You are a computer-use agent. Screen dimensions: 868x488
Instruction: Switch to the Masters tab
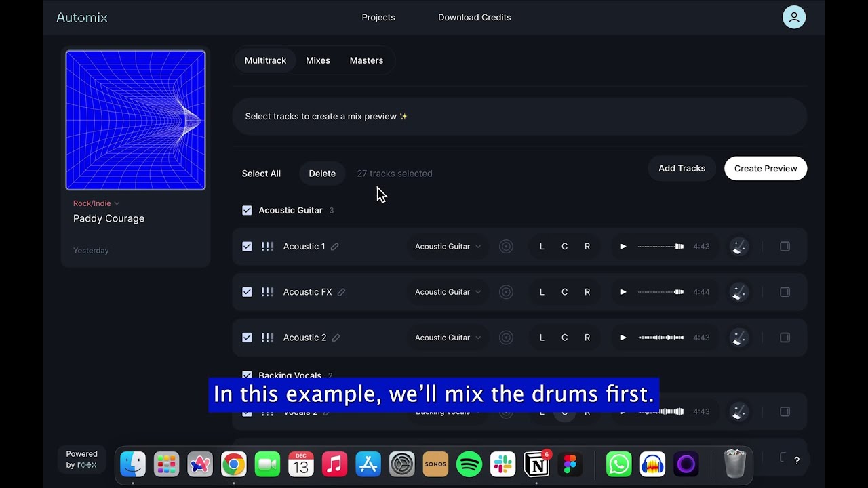(x=366, y=60)
